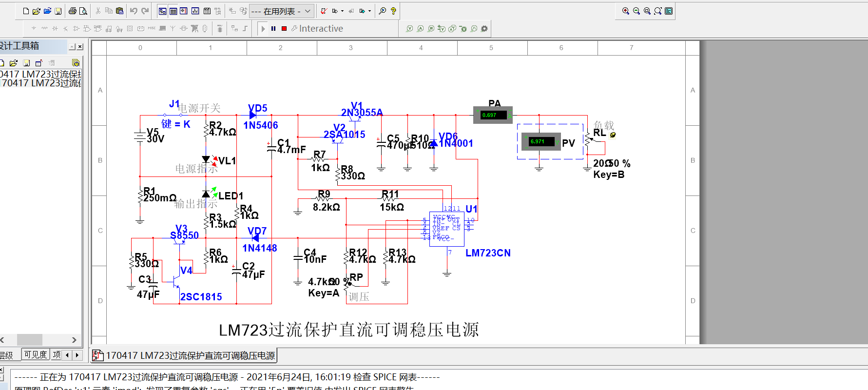Collapse the Design Toolbox panel
Image resolution: width=868 pixels, height=390 pixels.
72,47
